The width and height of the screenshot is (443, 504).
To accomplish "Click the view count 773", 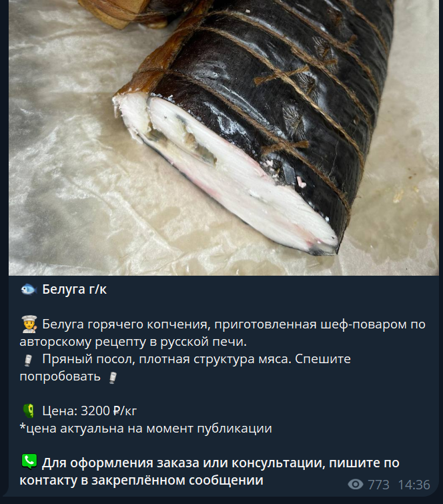I will point(378,485).
